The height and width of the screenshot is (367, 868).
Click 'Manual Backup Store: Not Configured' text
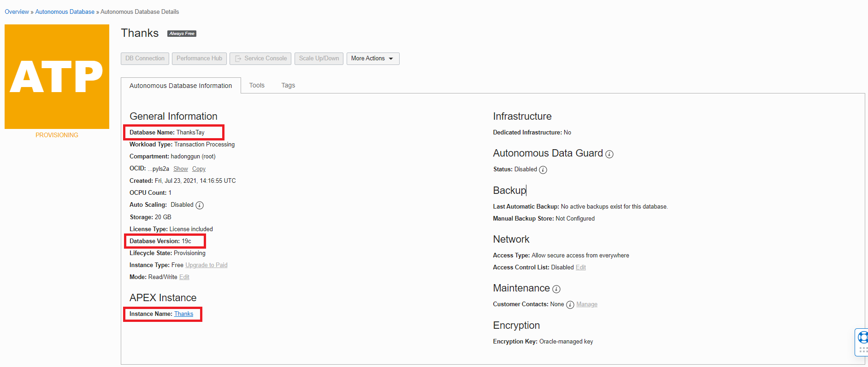(x=544, y=219)
